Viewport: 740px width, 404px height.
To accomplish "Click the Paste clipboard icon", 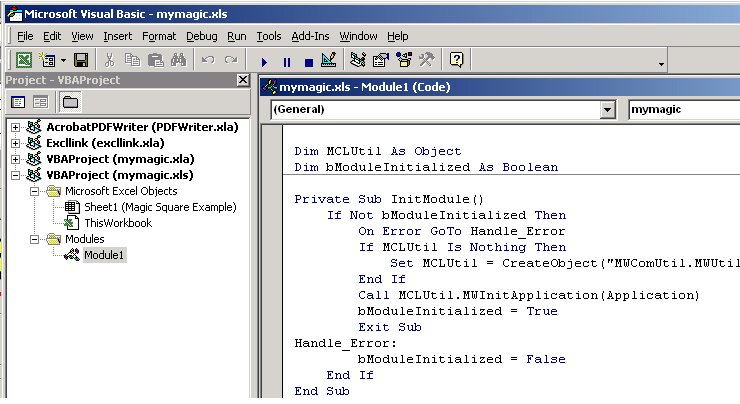I will [155, 60].
